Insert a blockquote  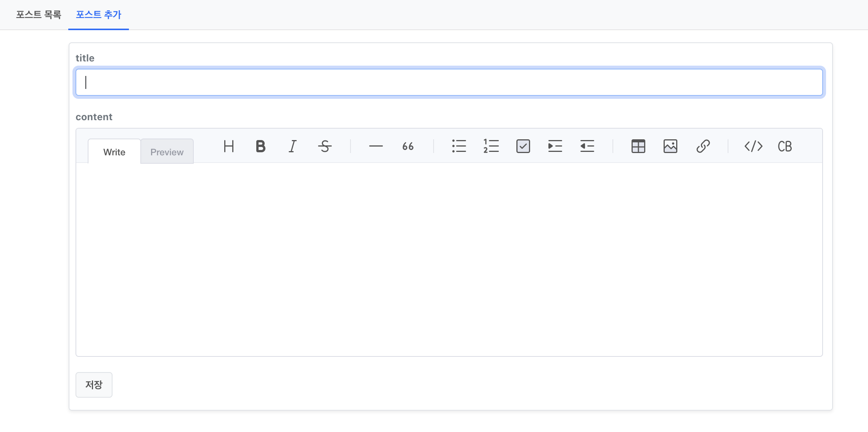(x=408, y=146)
